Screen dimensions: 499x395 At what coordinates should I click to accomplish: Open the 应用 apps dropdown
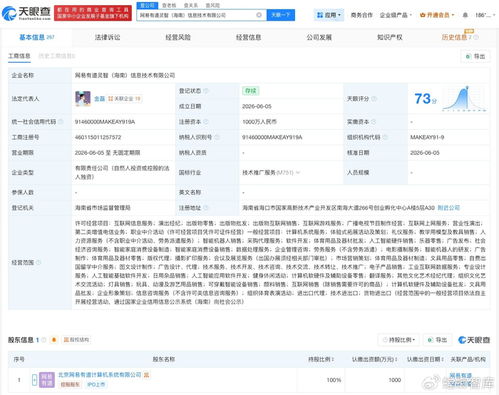pyautogui.click(x=329, y=15)
